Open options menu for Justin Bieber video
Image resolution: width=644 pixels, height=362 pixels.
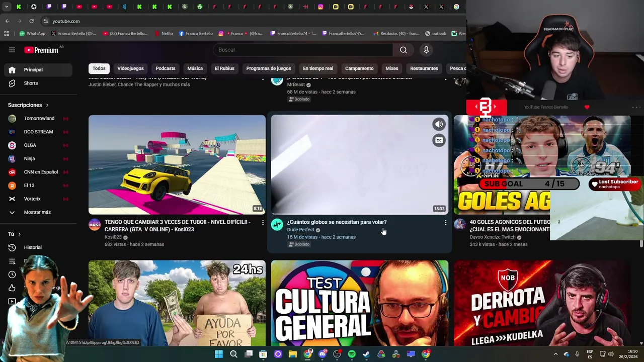pyautogui.click(x=263, y=78)
